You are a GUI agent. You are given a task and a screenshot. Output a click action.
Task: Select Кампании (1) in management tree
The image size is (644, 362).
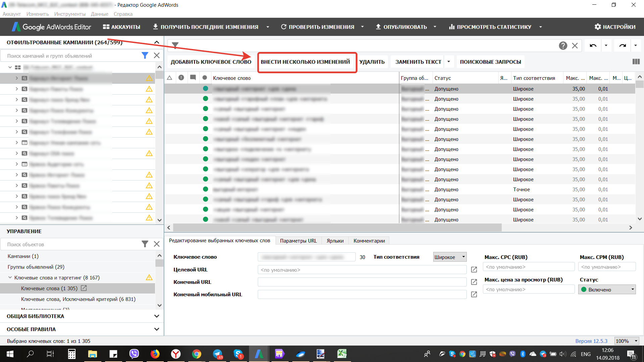tap(23, 256)
